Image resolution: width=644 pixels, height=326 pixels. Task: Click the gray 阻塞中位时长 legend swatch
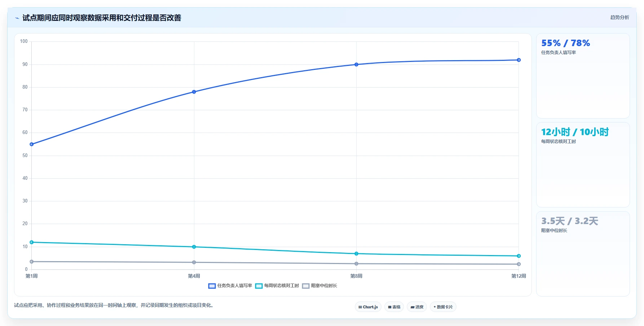[306, 286]
